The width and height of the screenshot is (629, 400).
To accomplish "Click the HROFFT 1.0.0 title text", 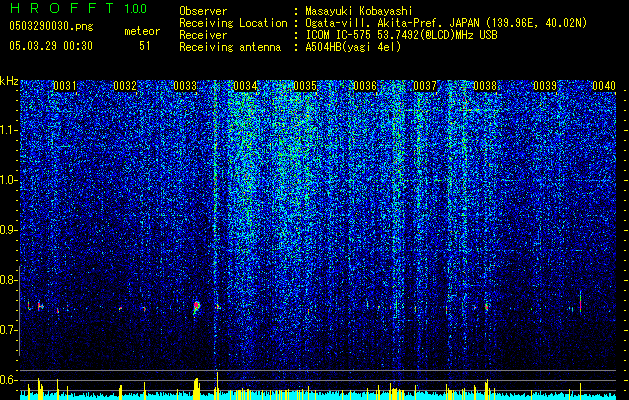I will coord(78,8).
